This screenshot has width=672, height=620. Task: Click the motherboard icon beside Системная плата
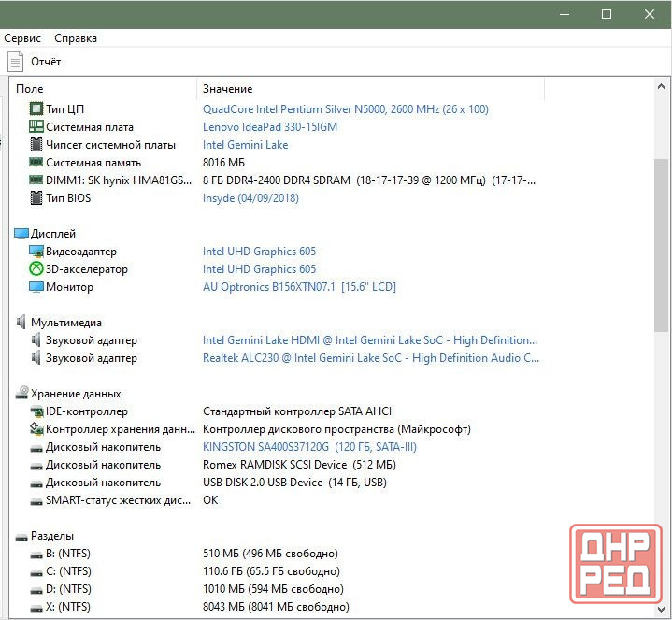coord(36,126)
